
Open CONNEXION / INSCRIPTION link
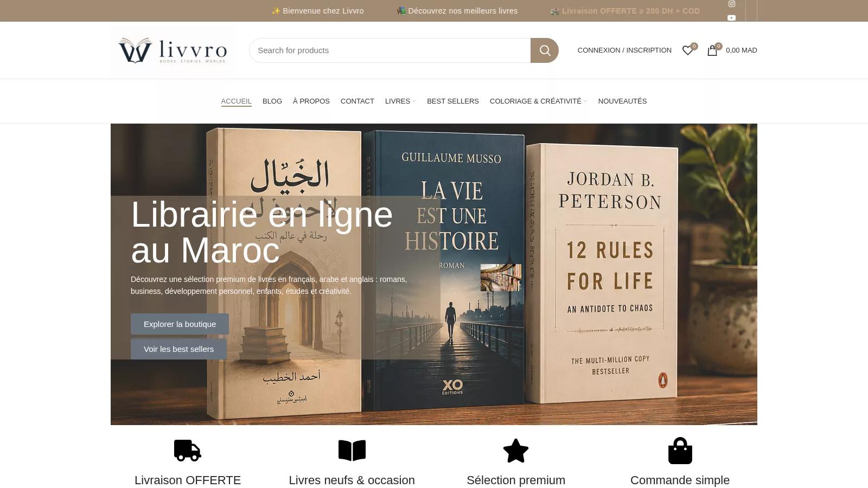(624, 50)
